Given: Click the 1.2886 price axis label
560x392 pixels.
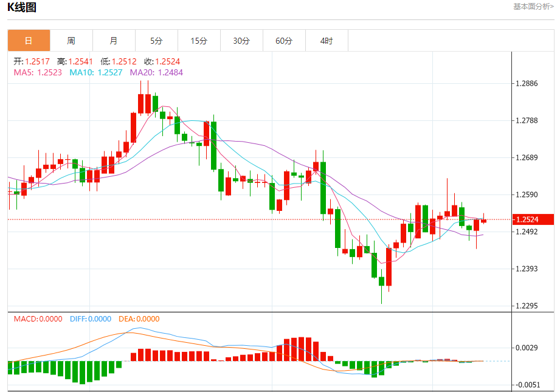Looking at the screenshot, I should coord(527,83).
